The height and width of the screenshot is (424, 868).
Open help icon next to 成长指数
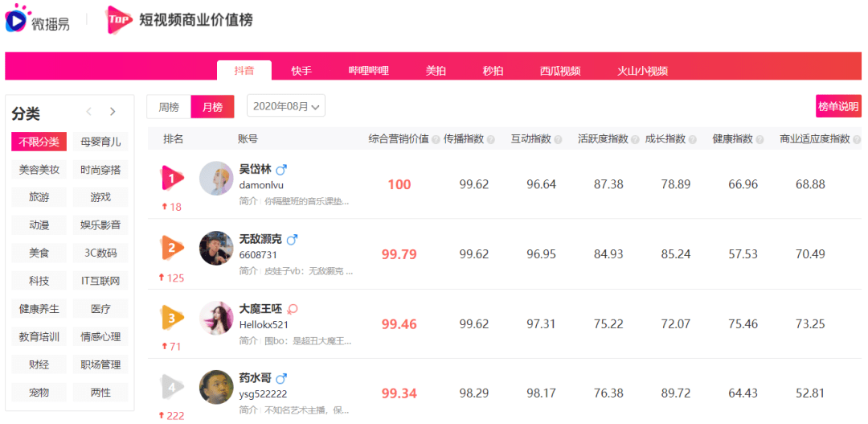(x=693, y=140)
